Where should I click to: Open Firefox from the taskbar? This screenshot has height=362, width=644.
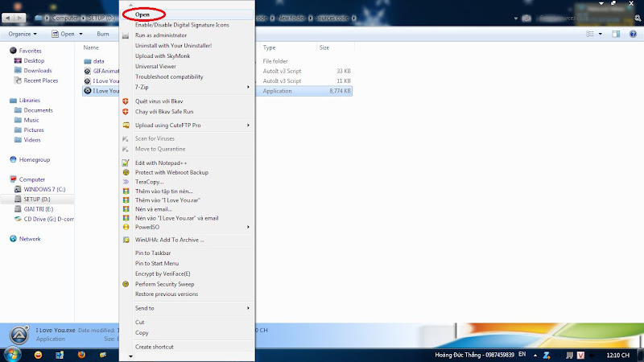click(80, 355)
